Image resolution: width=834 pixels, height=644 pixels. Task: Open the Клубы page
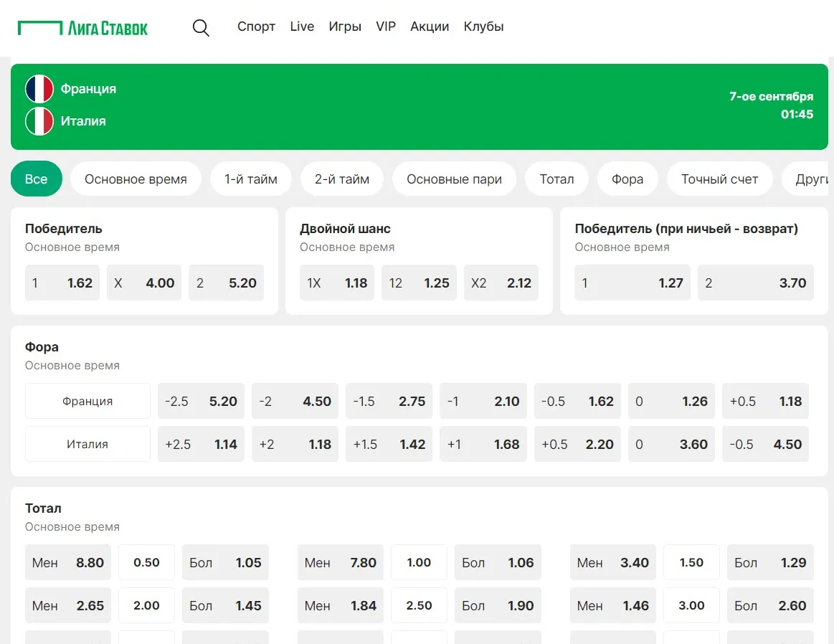point(483,27)
